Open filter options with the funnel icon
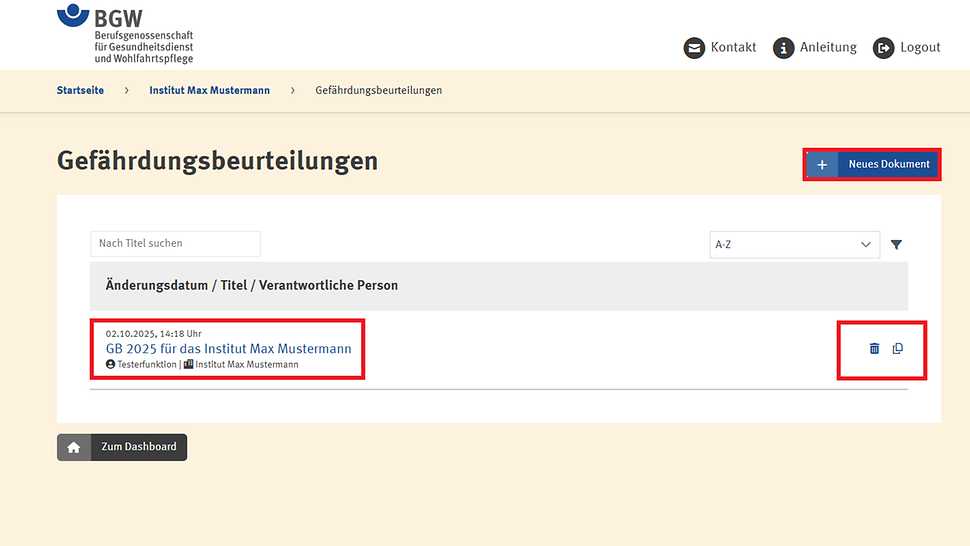This screenshot has width=970, height=546. pyautogui.click(x=896, y=244)
